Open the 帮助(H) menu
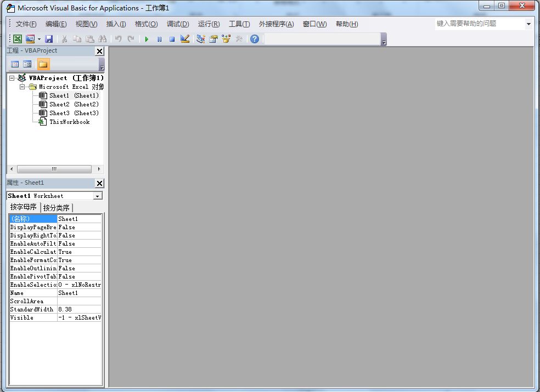The height and width of the screenshot is (392, 540). (347, 24)
